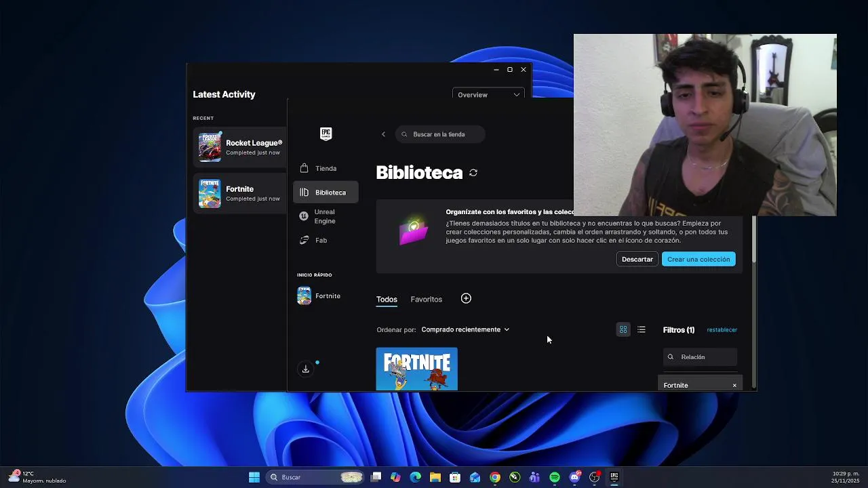Open the Tienda section in sidebar
The width and height of the screenshot is (868, 488).
[325, 168]
